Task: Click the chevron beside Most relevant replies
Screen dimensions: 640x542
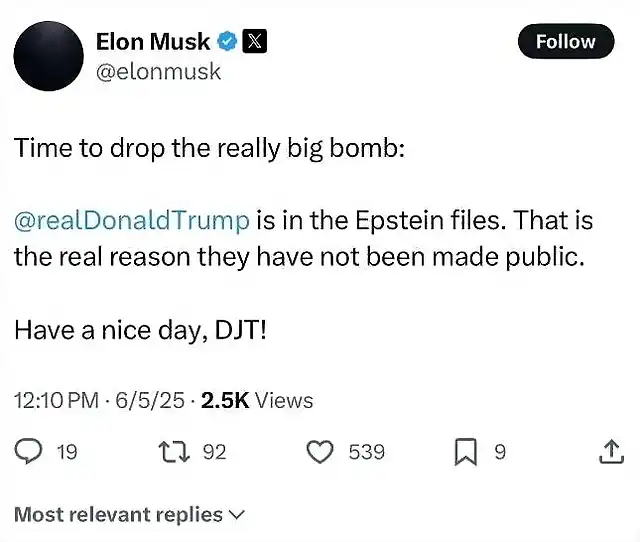Action: [x=237, y=515]
